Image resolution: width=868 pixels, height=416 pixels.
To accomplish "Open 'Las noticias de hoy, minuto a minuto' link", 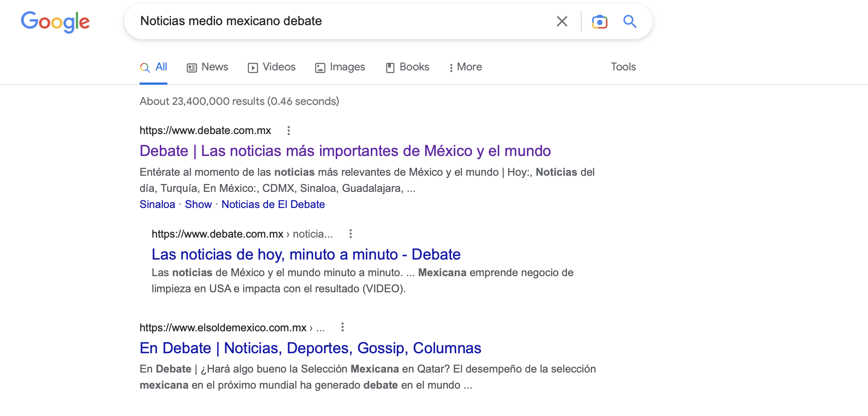I will [306, 255].
